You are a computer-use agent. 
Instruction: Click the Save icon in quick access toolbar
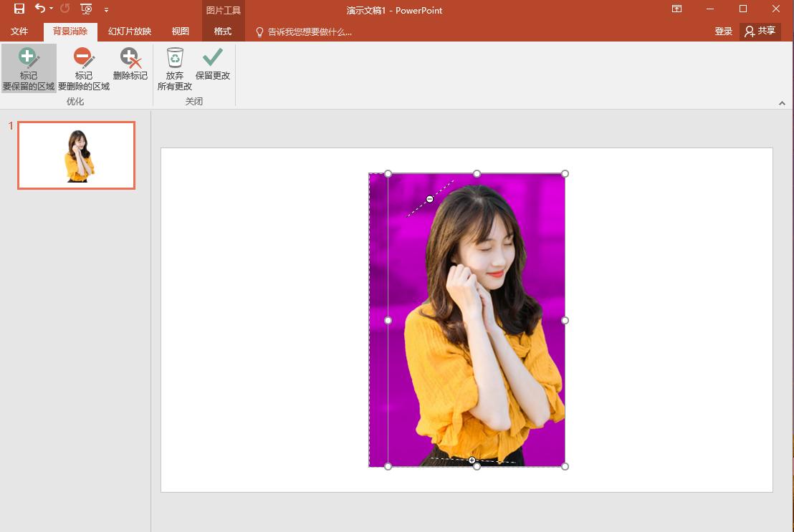coord(18,9)
